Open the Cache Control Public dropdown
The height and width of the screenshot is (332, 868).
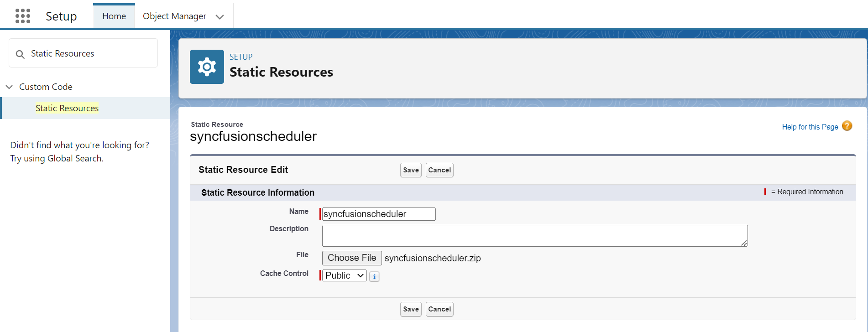tap(344, 275)
